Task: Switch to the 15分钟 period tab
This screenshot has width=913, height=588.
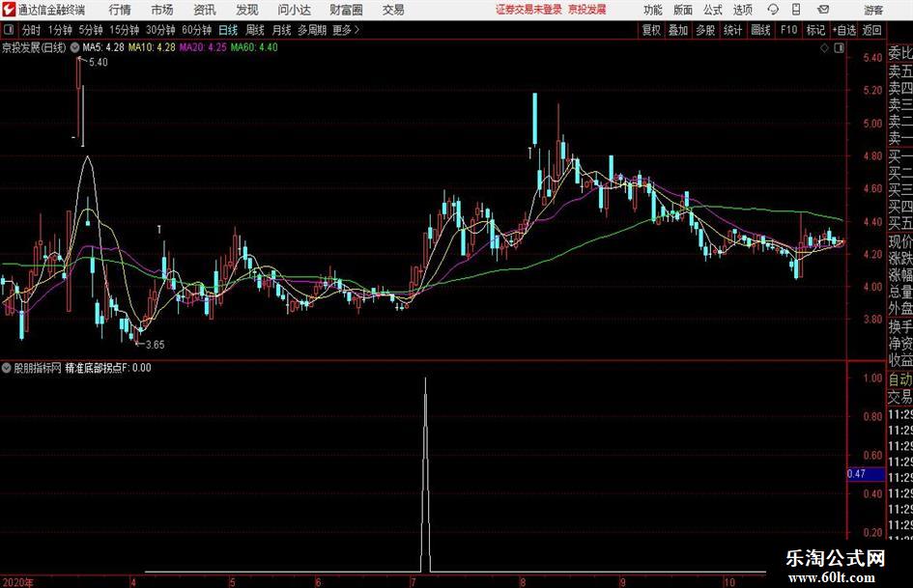Action: [x=125, y=30]
